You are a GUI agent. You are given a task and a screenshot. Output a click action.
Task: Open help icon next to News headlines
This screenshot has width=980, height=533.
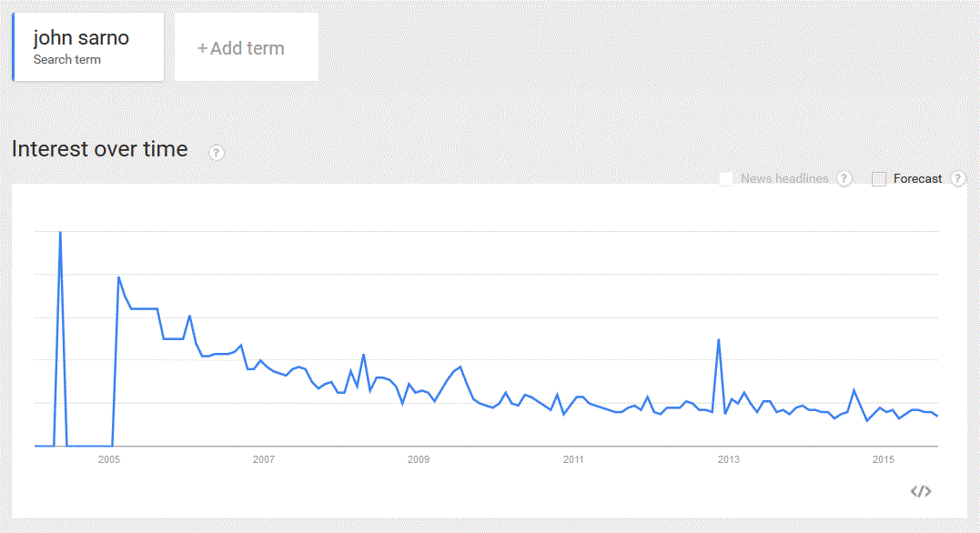coord(844,178)
